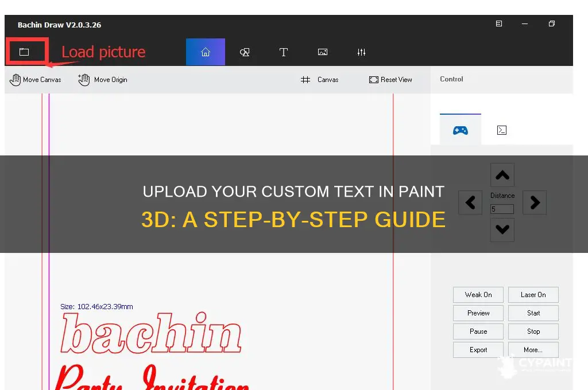Jog up with the up arrow
This screenshot has width=588, height=390.
point(502,175)
